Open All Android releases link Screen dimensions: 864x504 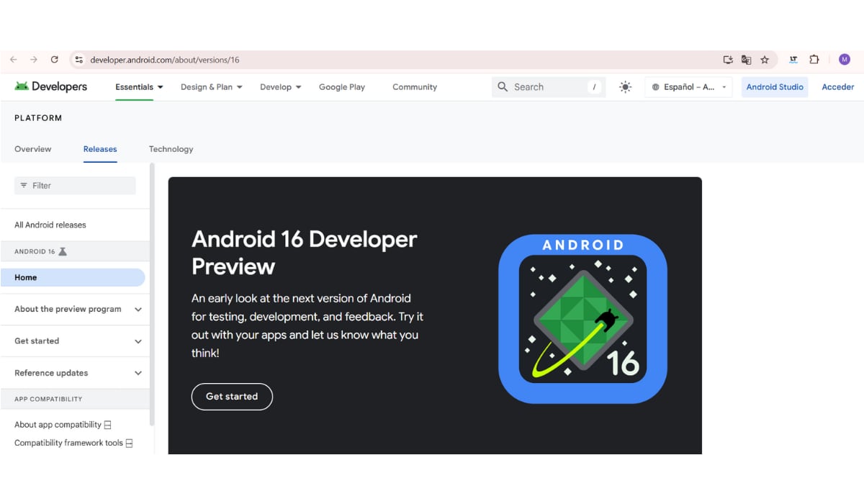click(x=50, y=225)
